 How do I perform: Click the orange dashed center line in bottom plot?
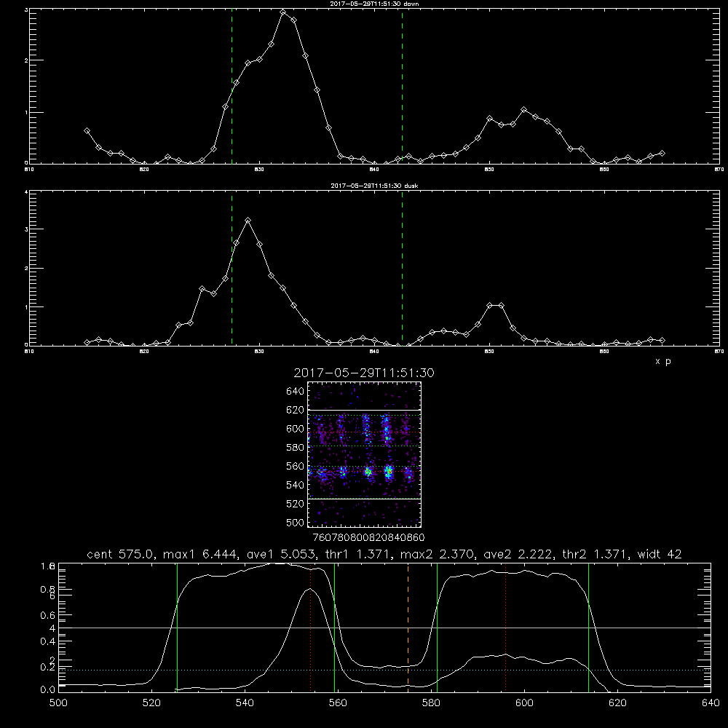coord(408,627)
